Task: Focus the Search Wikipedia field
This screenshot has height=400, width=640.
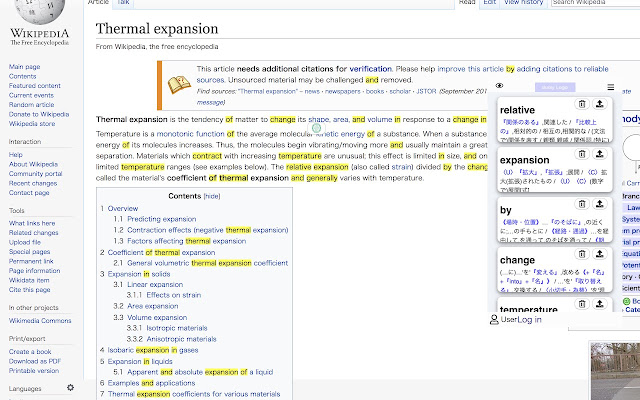Action: 595,2
